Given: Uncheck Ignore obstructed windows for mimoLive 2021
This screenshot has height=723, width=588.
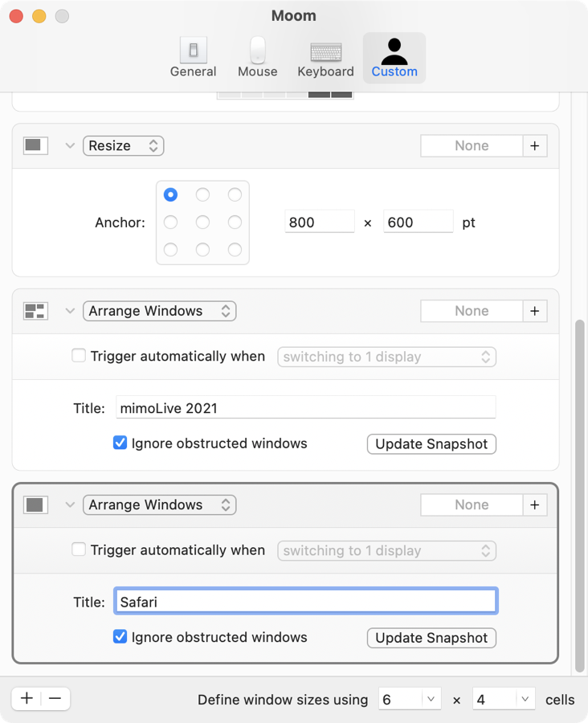Looking at the screenshot, I should (x=120, y=443).
